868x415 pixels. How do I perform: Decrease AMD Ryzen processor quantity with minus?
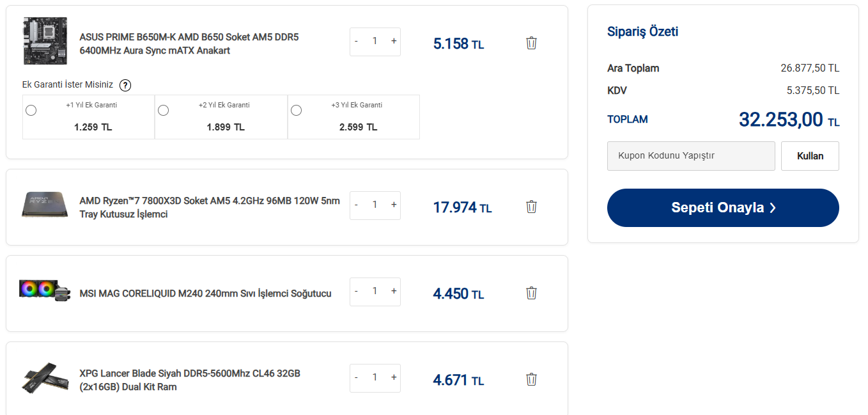[357, 205]
